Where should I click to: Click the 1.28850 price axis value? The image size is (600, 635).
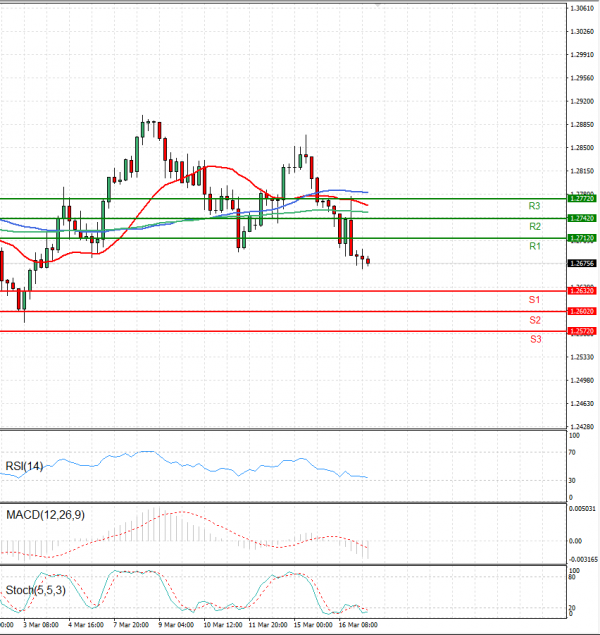582,125
